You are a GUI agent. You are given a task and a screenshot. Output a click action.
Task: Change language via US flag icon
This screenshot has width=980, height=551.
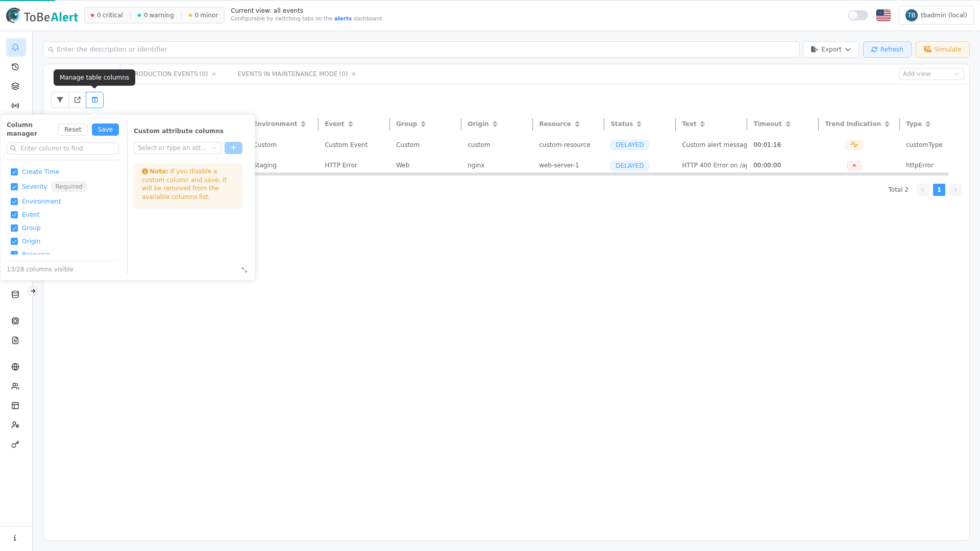click(x=884, y=15)
